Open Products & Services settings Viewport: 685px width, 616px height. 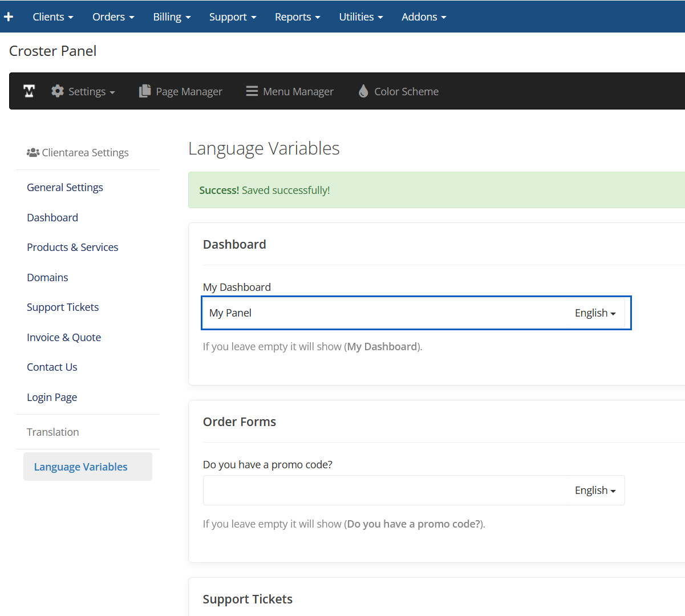72,248
